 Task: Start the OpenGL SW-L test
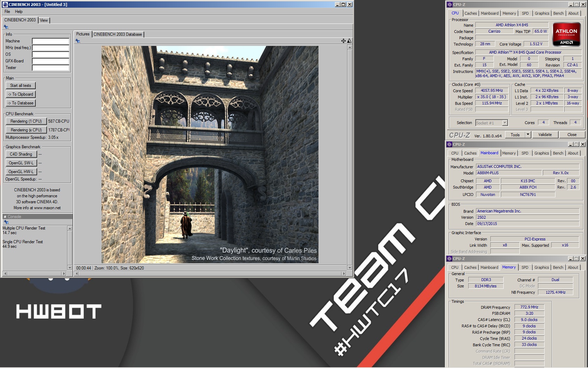click(x=21, y=163)
